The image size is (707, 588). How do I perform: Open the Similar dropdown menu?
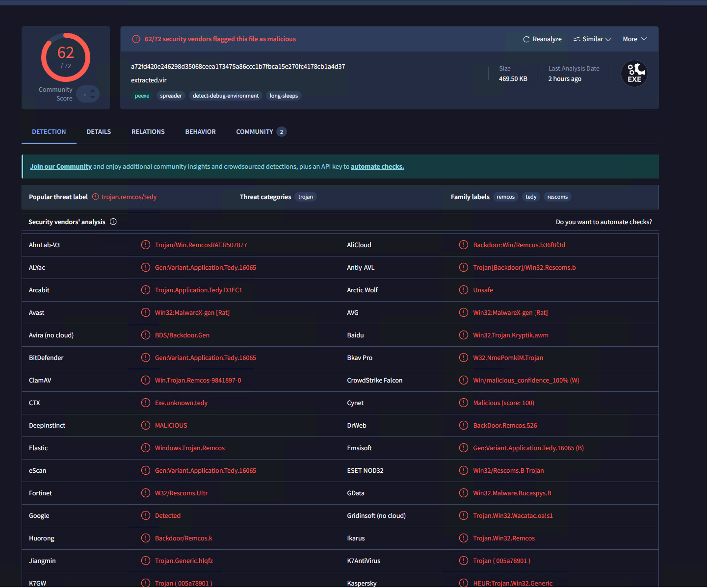click(x=592, y=39)
